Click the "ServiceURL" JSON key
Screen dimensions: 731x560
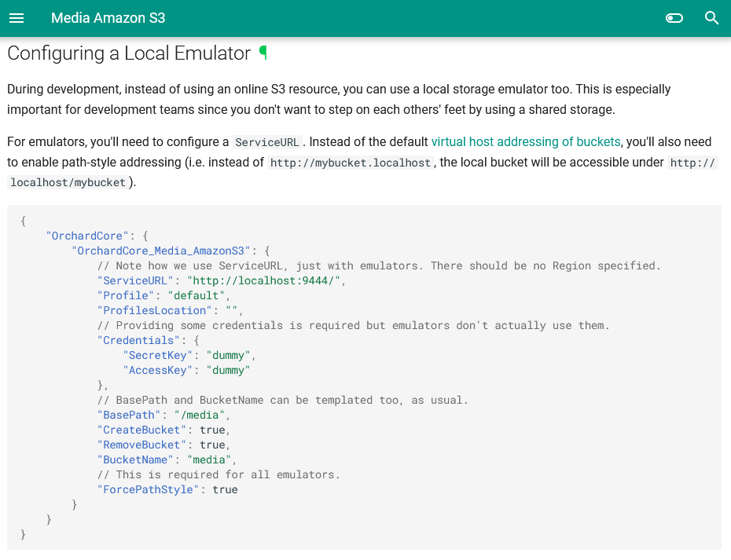tap(135, 280)
